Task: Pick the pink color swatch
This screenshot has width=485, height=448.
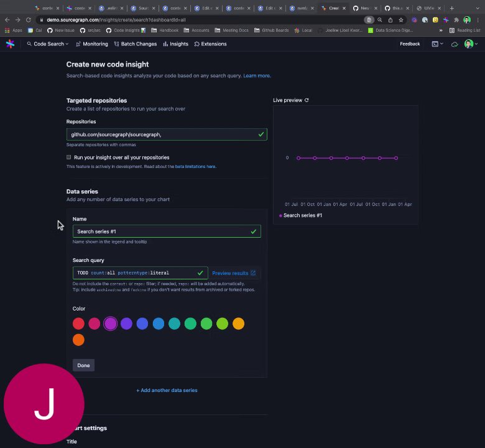Action: click(95, 324)
